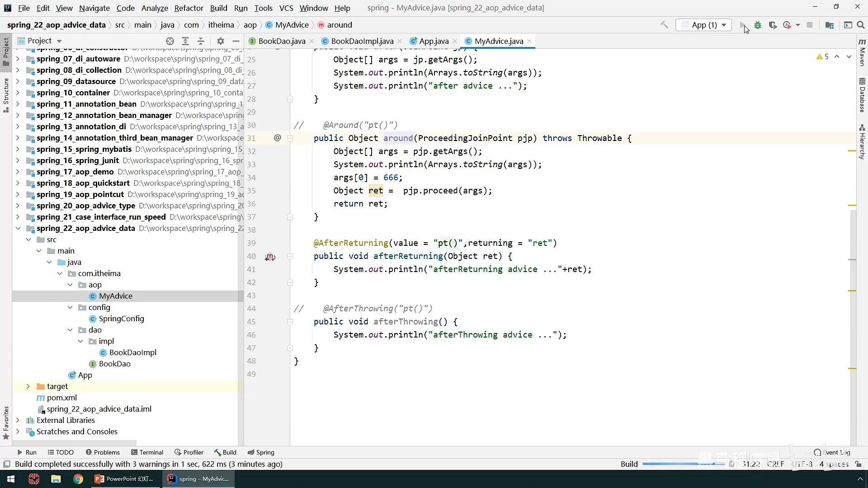868x488 pixels.
Task: Open the Problems tool window button
Action: pyautogui.click(x=103, y=452)
